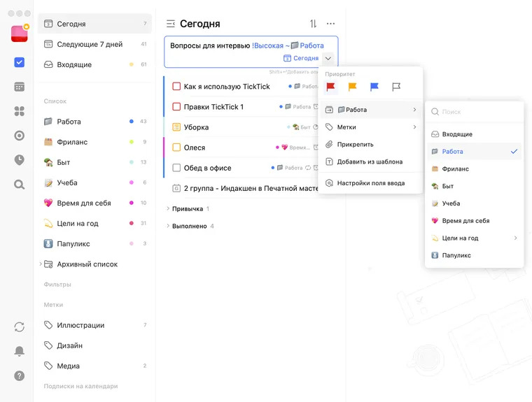Mark the "Уборка" task complete
This screenshot has width=532, height=402.
point(176,127)
